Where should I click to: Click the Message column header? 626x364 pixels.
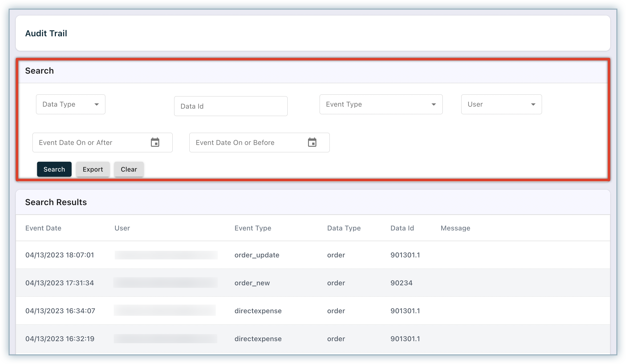tap(455, 228)
